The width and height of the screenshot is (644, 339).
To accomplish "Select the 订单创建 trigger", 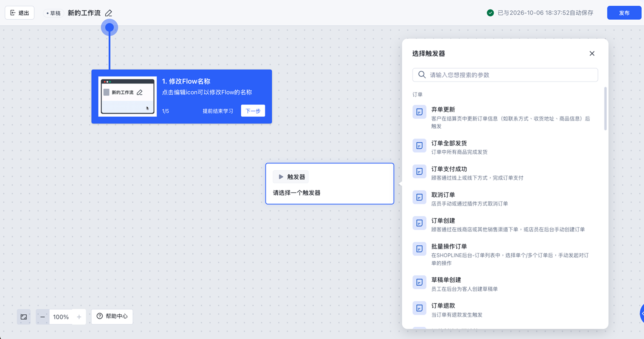I will click(505, 224).
